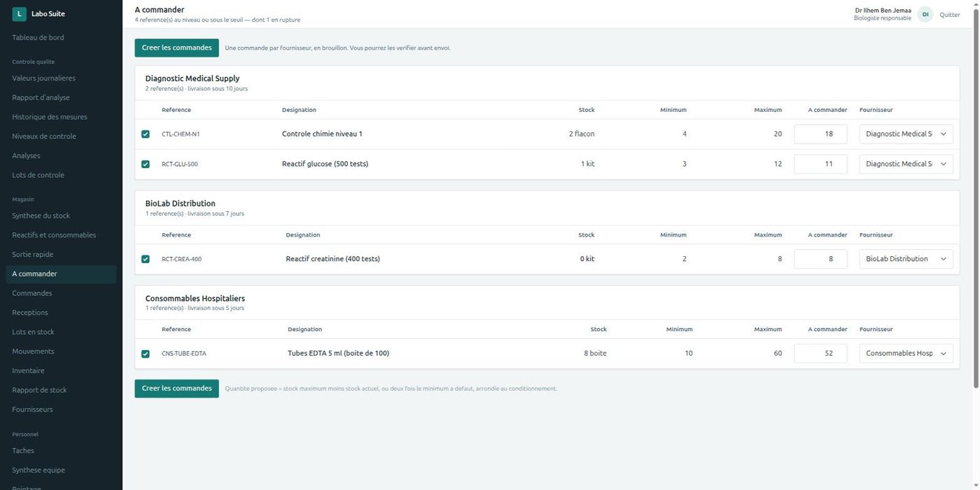Edit quantity field showing 18
The height and width of the screenshot is (490, 980).
point(820,134)
